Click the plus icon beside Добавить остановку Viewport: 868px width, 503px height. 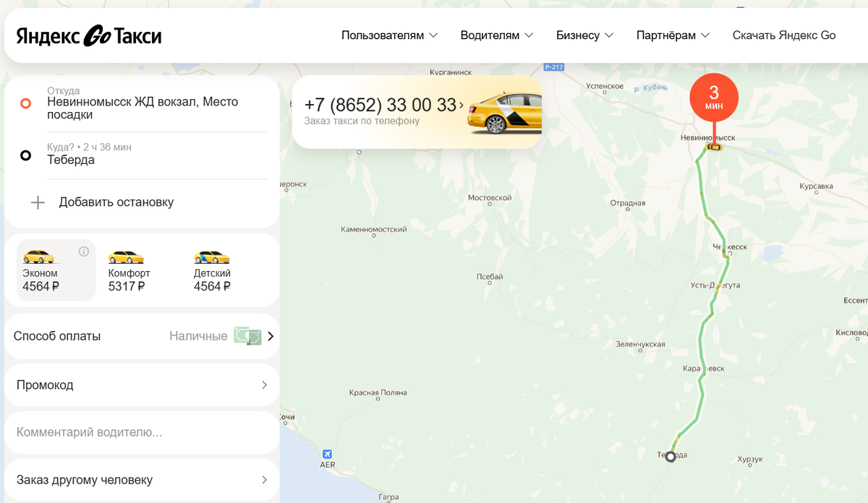click(38, 202)
